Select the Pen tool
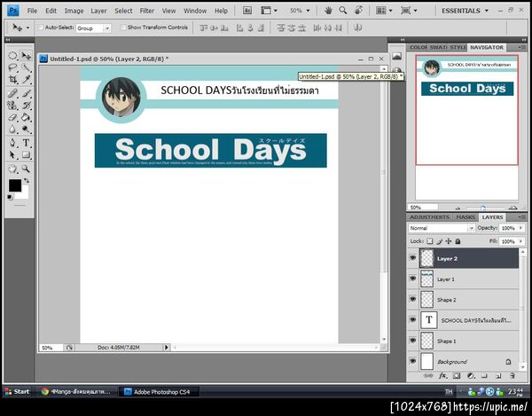Viewport: 532px width, 416px height. [12, 143]
